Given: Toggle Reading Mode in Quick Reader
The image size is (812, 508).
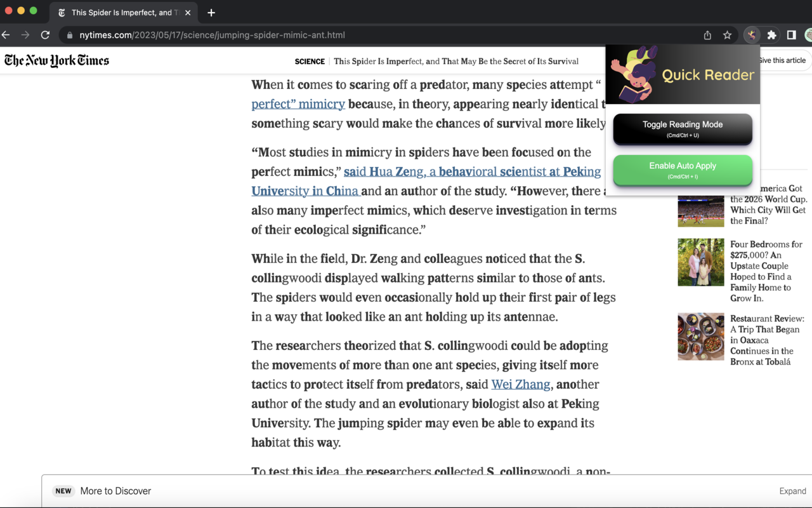Looking at the screenshot, I should (683, 129).
